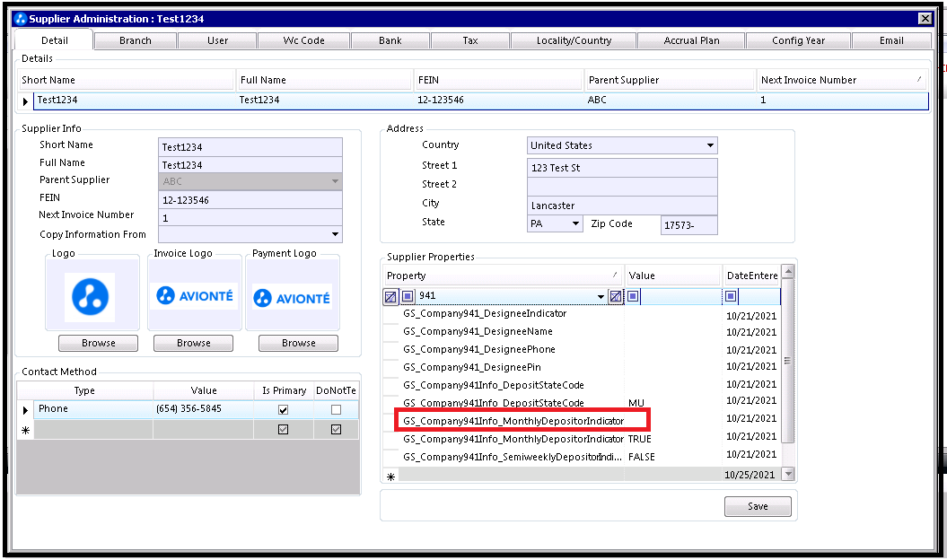
Task: Clear the 941 Property filter with its icon
Action: point(615,296)
